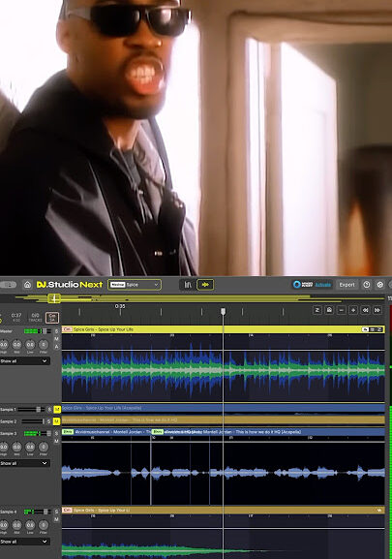Zoom out timeline with minus icon
The image size is (392, 559).
click(x=342, y=310)
